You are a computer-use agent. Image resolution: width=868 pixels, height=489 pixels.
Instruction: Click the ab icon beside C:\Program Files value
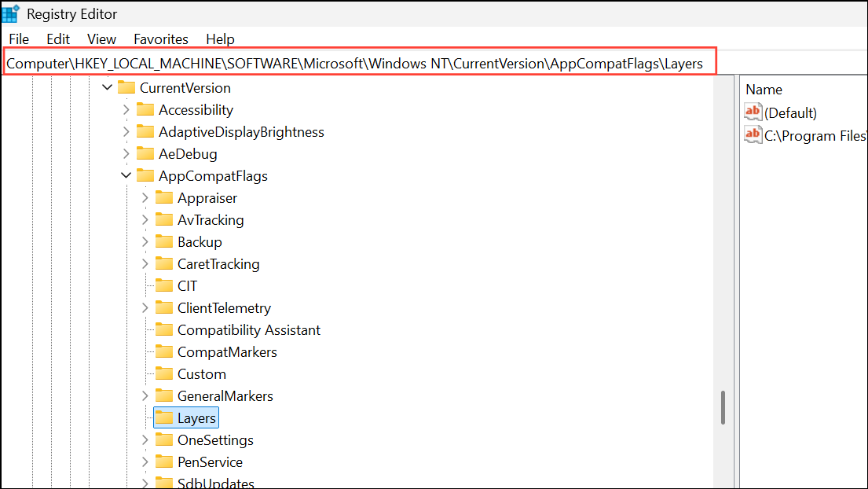753,135
